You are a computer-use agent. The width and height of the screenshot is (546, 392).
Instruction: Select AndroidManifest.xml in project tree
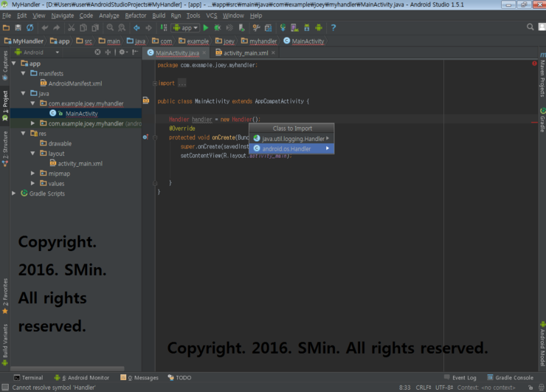click(71, 83)
